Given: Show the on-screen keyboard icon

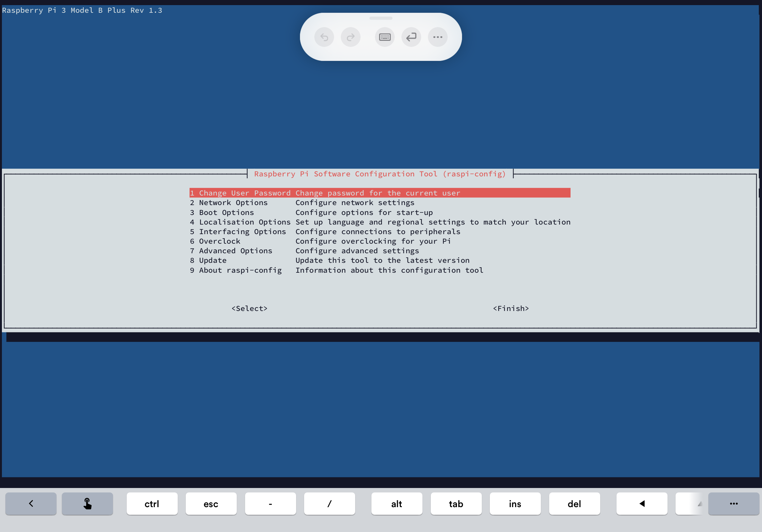Looking at the screenshot, I should 385,37.
